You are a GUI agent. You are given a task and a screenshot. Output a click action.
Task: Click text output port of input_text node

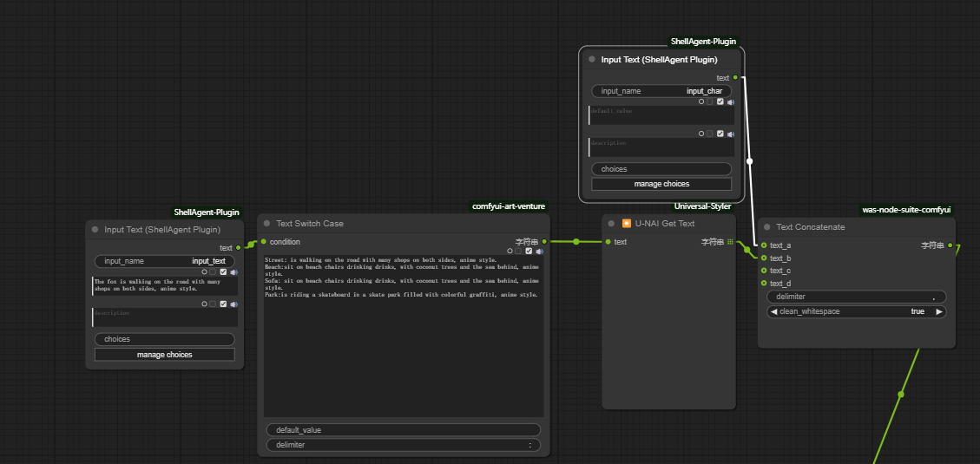click(238, 248)
